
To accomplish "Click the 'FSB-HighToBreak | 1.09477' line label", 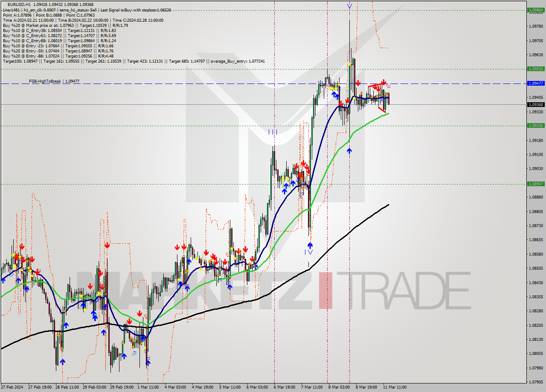I will coord(54,81).
